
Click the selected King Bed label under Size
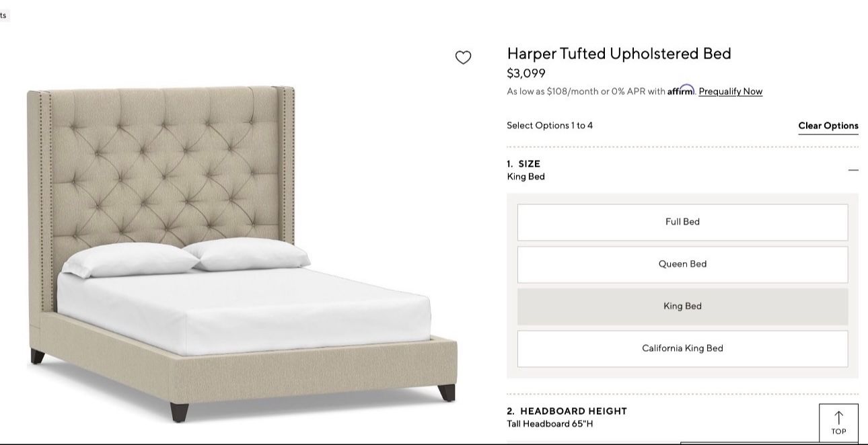pyautogui.click(x=526, y=177)
